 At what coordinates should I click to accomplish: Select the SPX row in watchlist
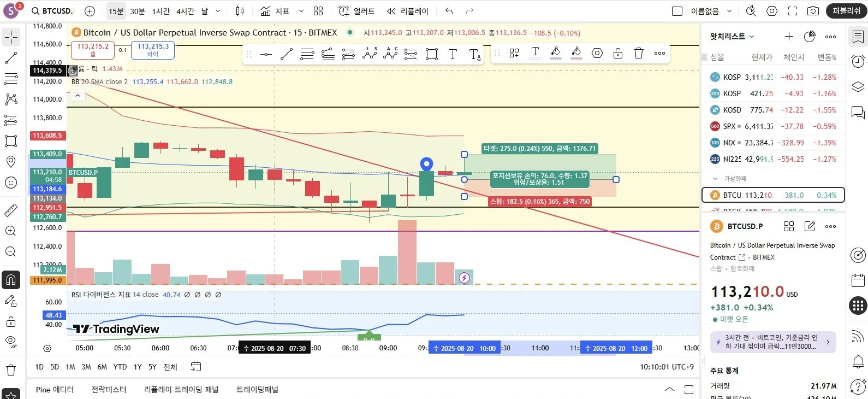coord(773,126)
